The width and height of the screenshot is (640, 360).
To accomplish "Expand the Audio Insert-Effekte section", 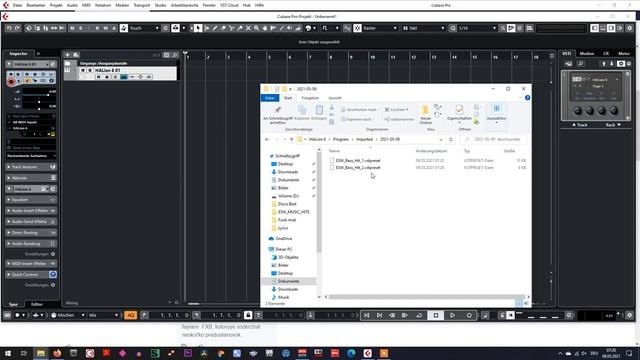I will point(31,211).
